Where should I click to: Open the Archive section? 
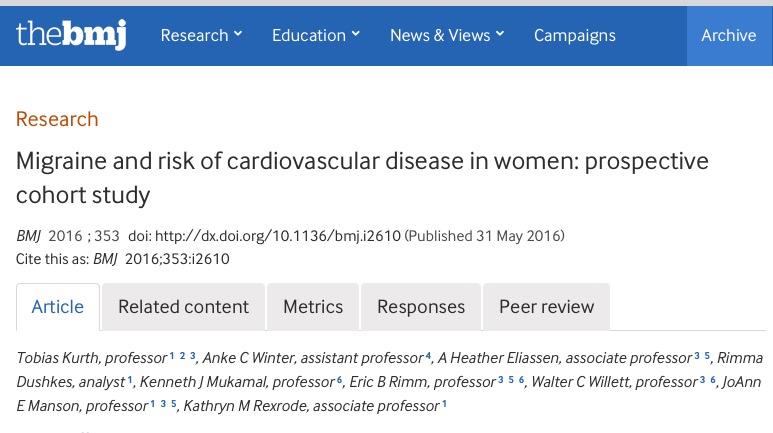pyautogui.click(x=729, y=36)
